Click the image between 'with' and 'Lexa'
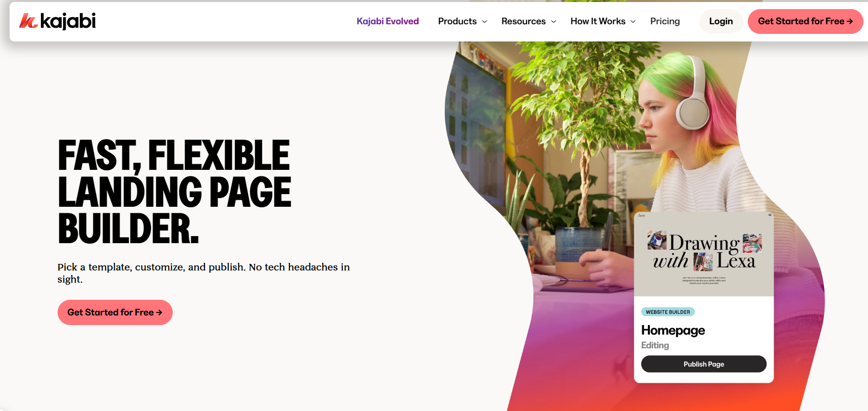 coord(703,262)
